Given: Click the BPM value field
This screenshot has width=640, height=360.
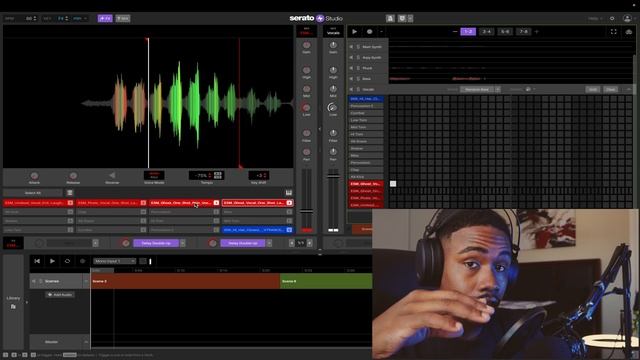Looking at the screenshot, I should pyautogui.click(x=30, y=18).
